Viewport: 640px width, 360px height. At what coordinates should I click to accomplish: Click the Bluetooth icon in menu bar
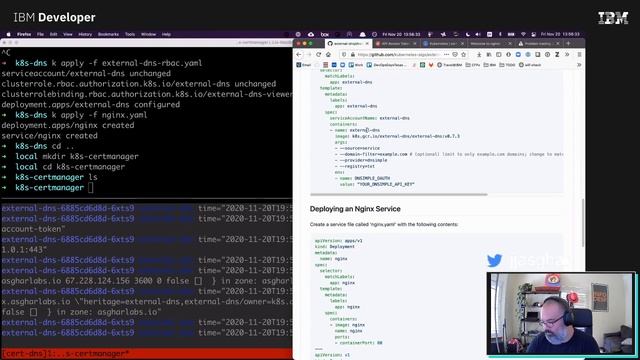click(x=500, y=34)
